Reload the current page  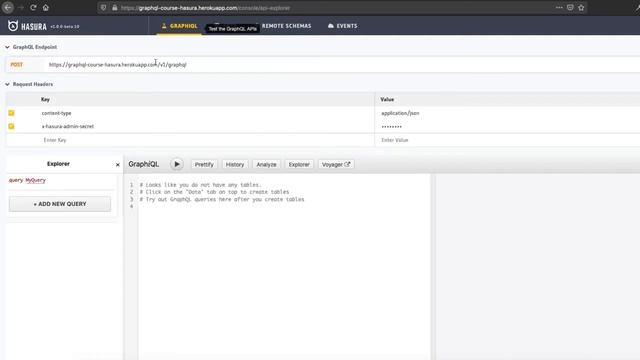point(33,7)
